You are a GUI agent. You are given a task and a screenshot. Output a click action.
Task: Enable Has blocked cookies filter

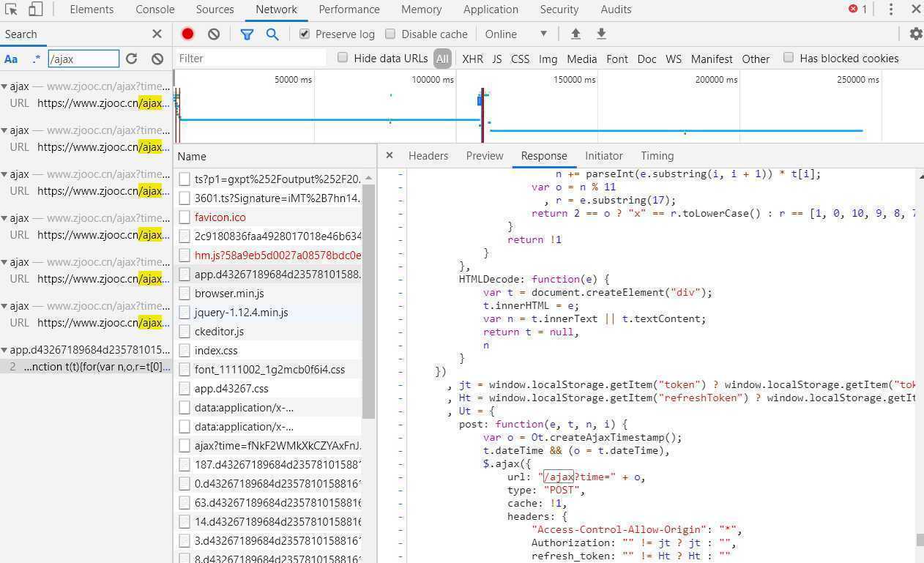point(789,58)
